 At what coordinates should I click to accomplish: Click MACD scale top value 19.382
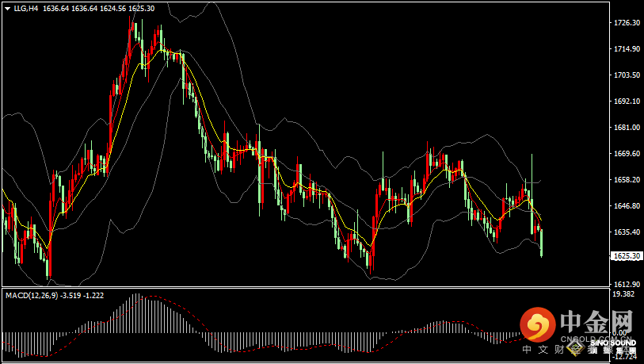(623, 293)
